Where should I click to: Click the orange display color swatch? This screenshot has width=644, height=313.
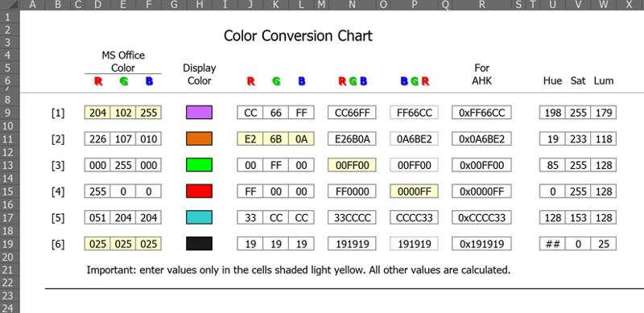coord(199,139)
